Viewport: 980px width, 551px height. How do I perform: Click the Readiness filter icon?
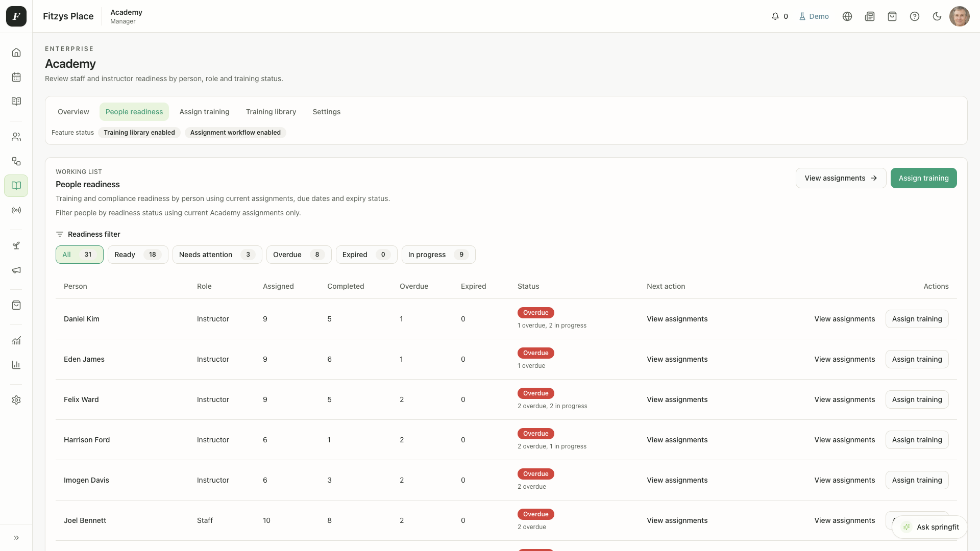click(x=60, y=234)
